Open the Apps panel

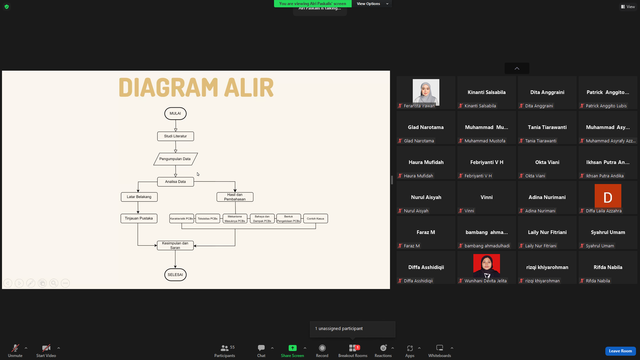[x=410, y=350]
